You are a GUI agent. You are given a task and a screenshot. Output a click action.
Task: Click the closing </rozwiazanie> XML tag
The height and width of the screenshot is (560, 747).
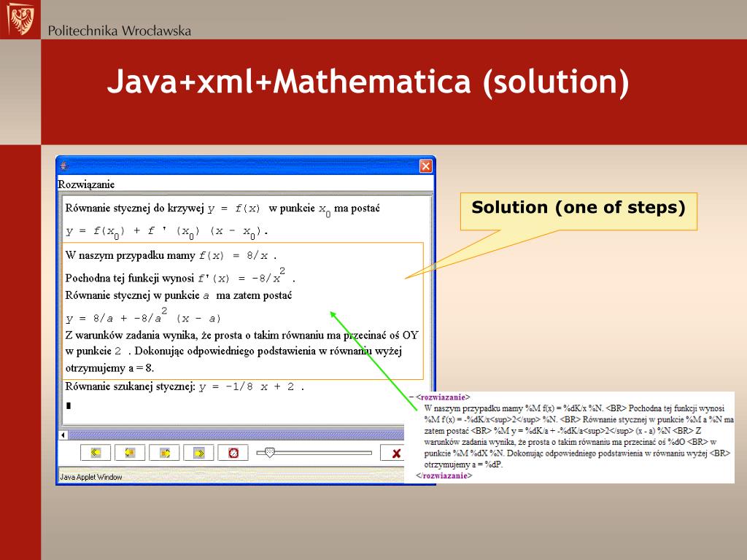coord(444,475)
